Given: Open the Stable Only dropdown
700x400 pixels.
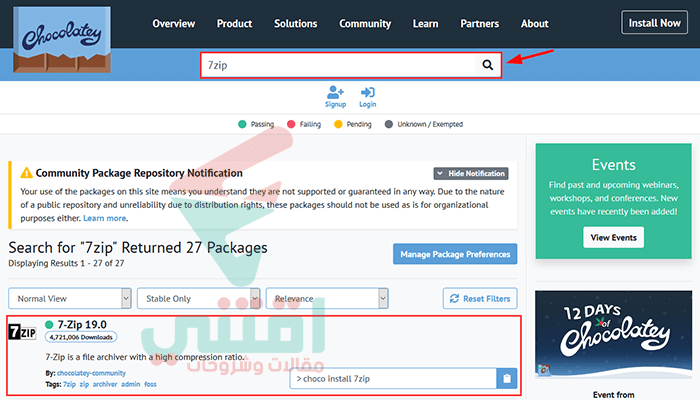Looking at the screenshot, I should click(198, 298).
